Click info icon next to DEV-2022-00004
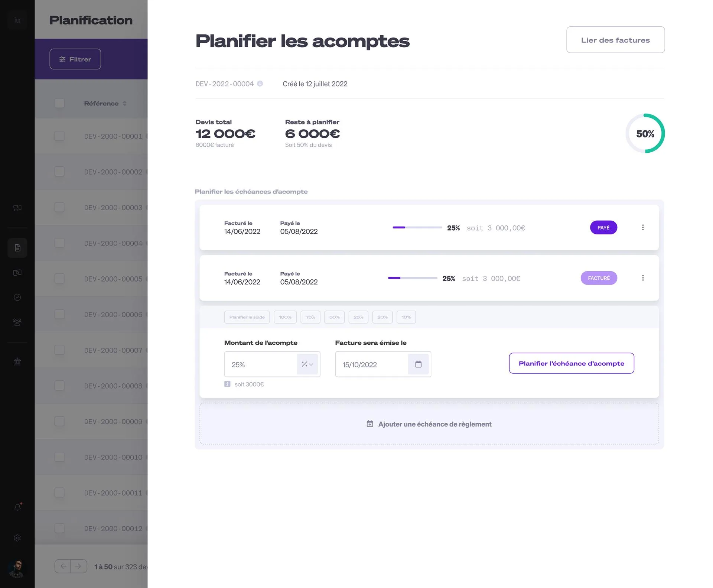The image size is (713, 588). (260, 84)
